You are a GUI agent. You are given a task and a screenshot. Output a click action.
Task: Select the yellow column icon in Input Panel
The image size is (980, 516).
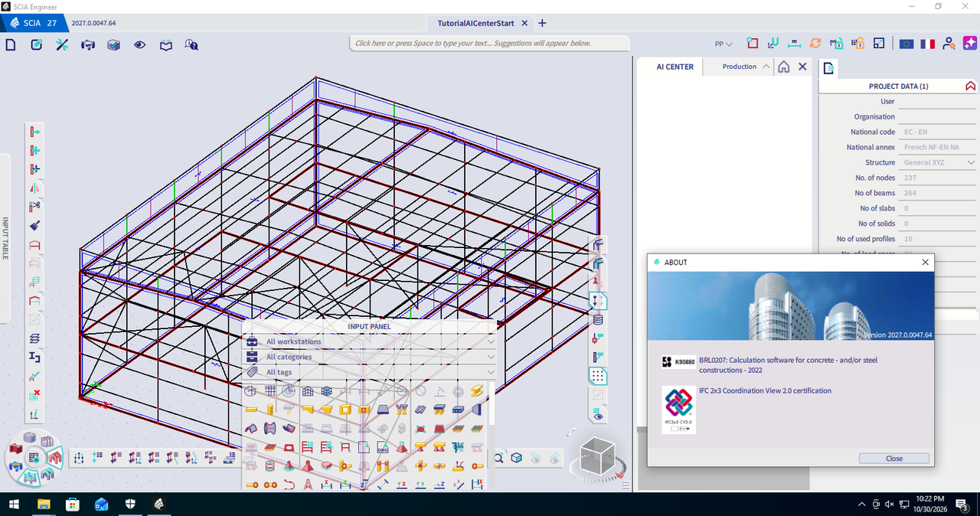269,410
